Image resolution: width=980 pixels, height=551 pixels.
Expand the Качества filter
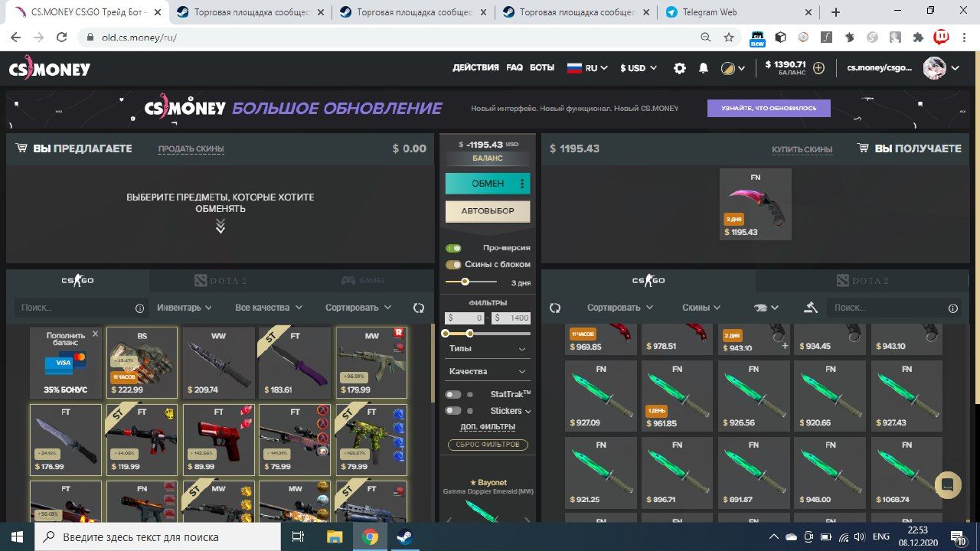[x=488, y=371]
